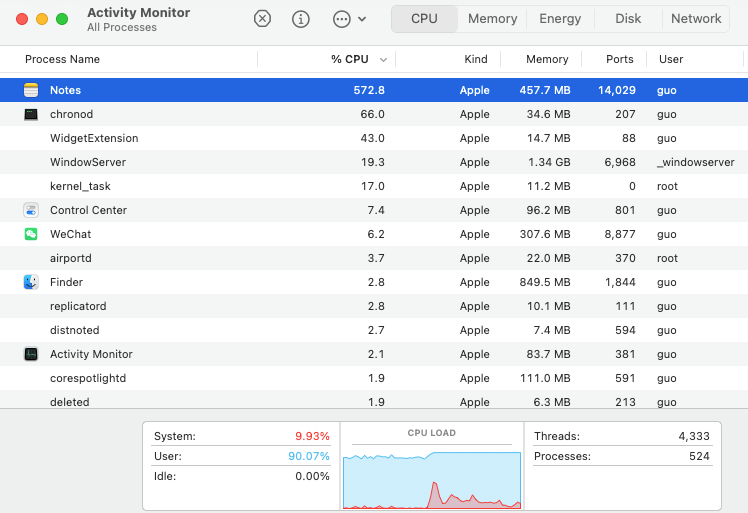The width and height of the screenshot is (748, 513).
Task: Click the chronod terminal icon
Action: [x=31, y=114]
